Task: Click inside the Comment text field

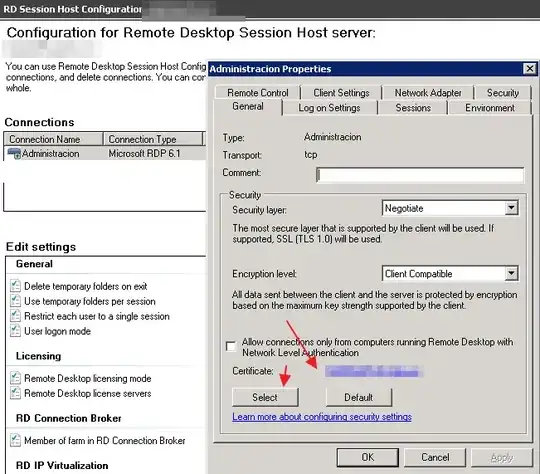Action: click(x=420, y=175)
